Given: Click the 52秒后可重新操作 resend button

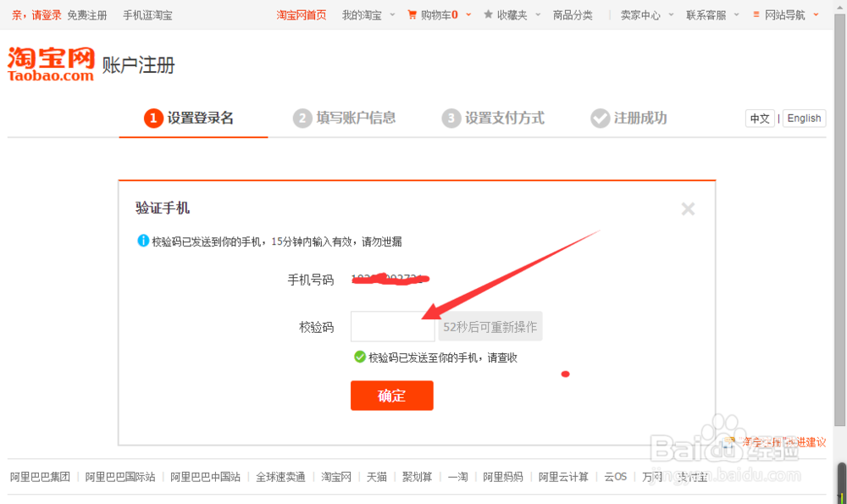Looking at the screenshot, I should click(x=490, y=326).
